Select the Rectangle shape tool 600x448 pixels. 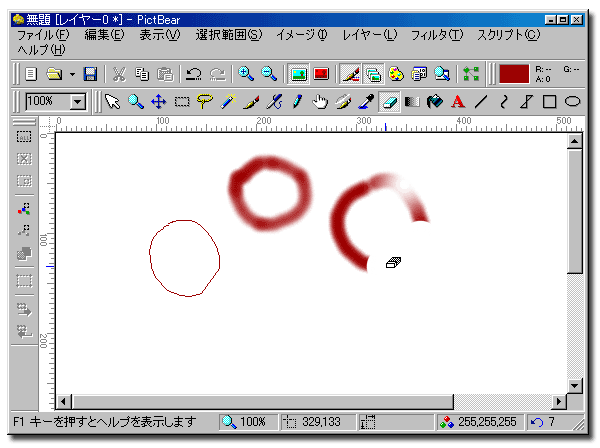[549, 102]
